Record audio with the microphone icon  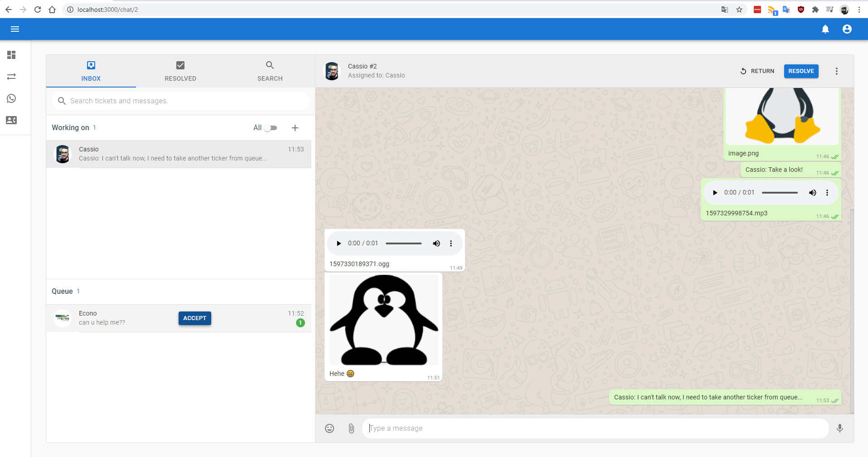[x=839, y=428]
